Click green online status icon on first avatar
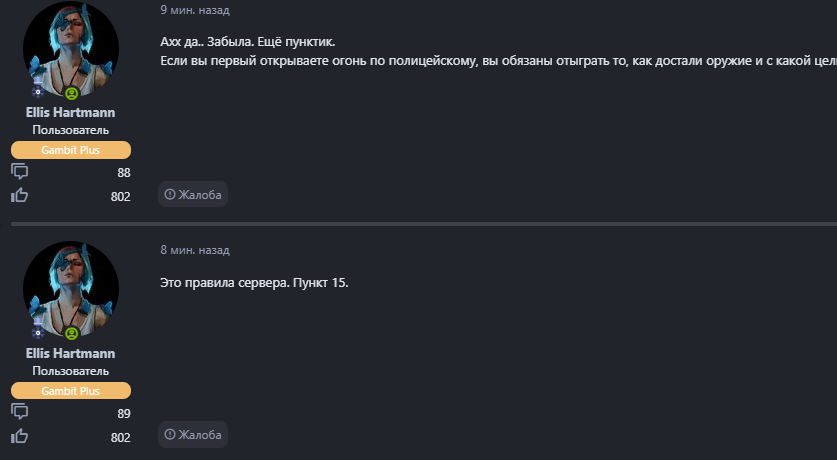Image resolution: width=837 pixels, height=460 pixels. click(x=72, y=93)
